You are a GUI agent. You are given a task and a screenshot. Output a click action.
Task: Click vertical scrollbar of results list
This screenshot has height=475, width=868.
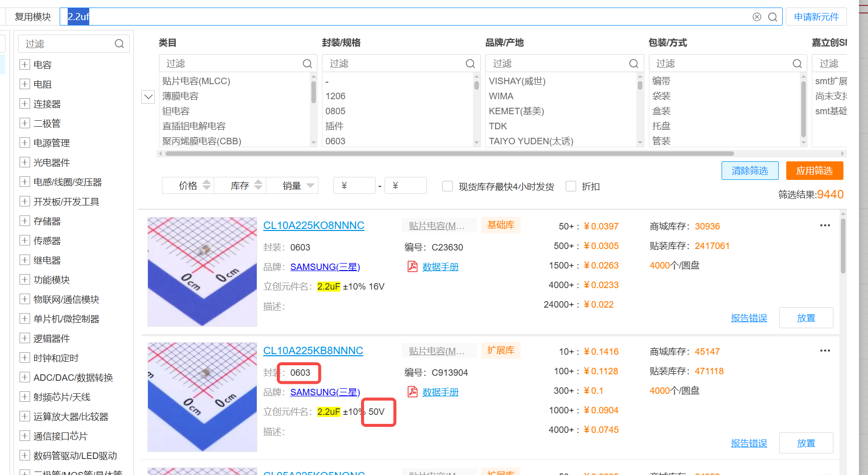coord(843,246)
